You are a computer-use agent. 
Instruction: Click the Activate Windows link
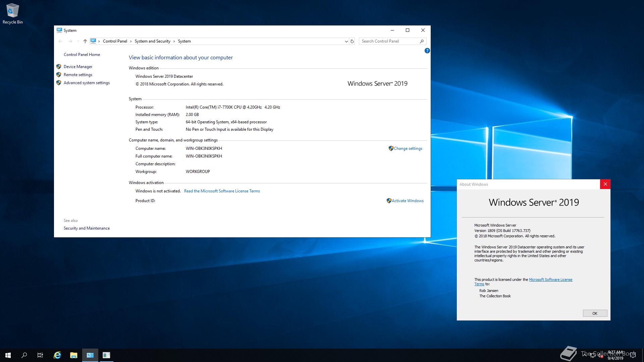point(407,200)
